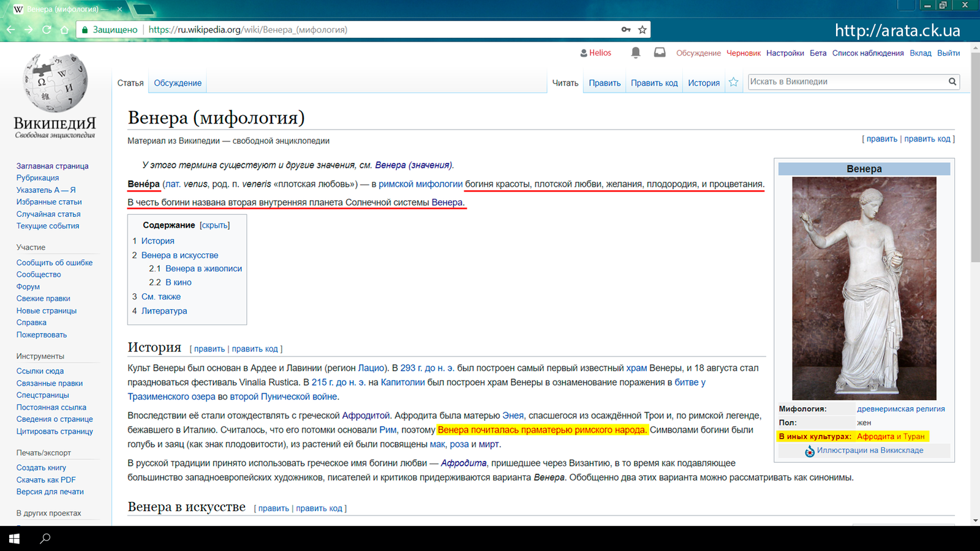
Task: Open Ссылки сюда in the sidebar tools
Action: 40,371
